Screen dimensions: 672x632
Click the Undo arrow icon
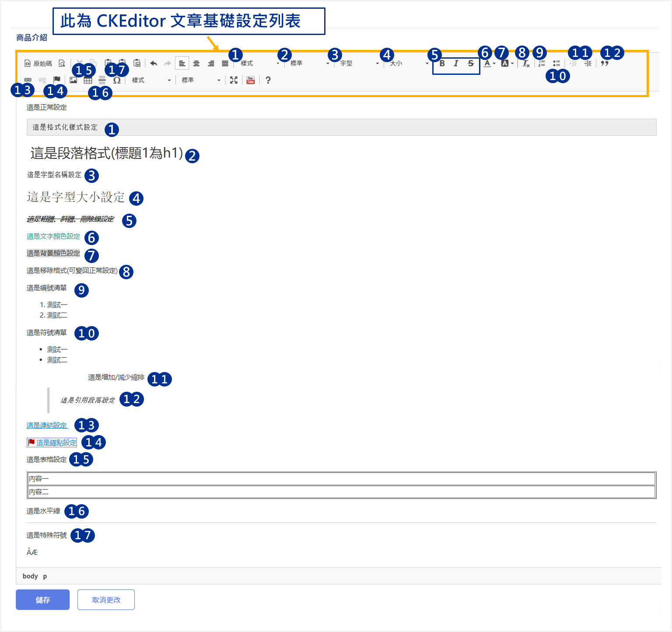click(x=154, y=63)
